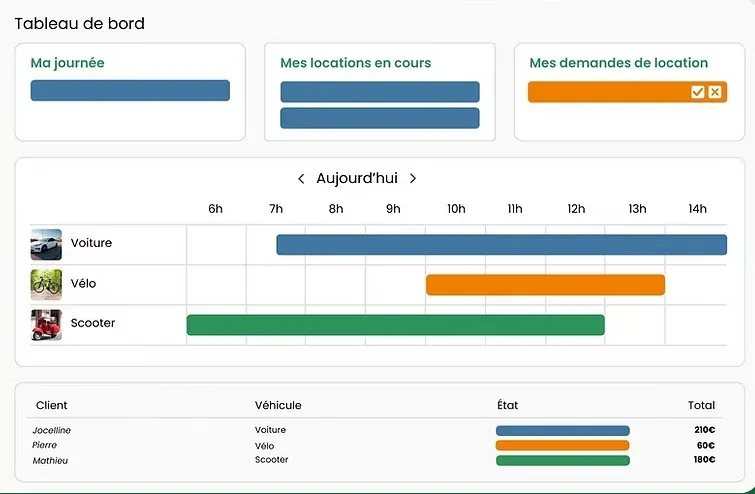Accept the rental request with the checkmark icon

[697, 92]
